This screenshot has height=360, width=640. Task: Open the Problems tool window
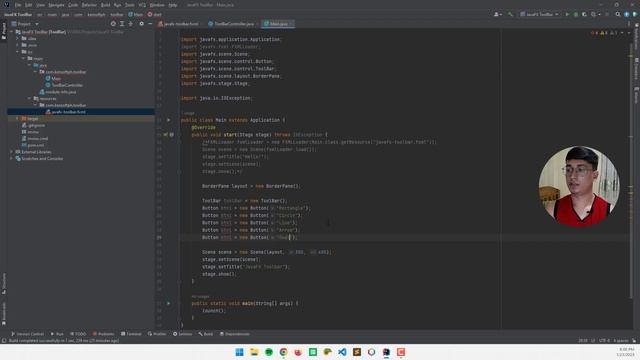click(x=103, y=334)
